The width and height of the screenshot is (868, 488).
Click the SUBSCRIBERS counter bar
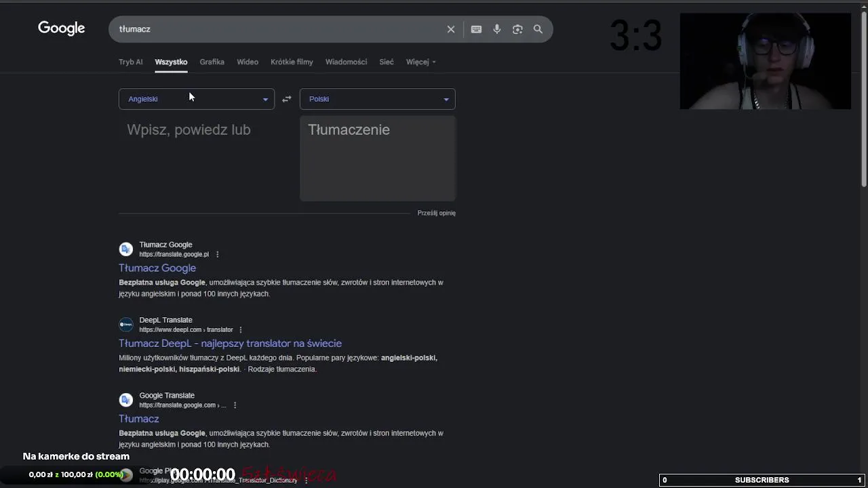[762, 480]
